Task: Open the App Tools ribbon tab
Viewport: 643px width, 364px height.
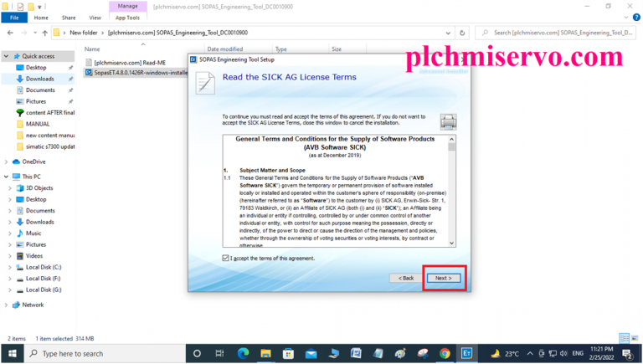Action: pos(127,18)
